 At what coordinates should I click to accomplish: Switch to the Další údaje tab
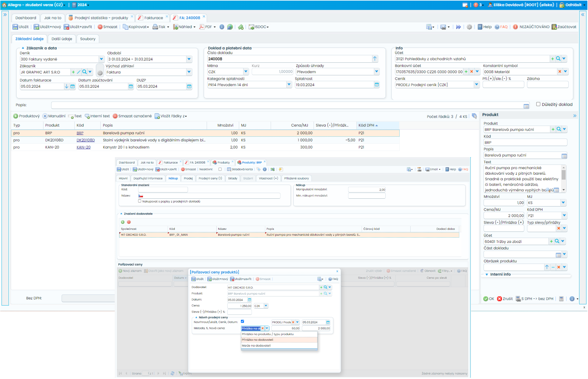62,39
